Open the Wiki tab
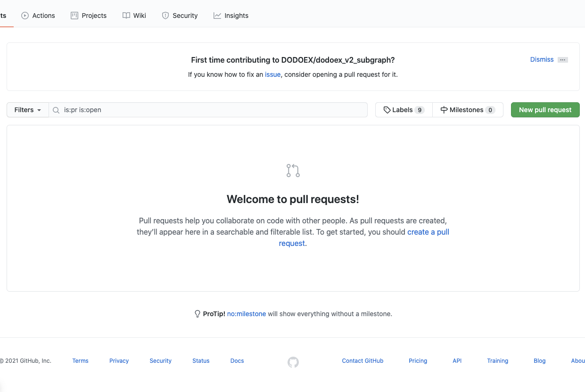This screenshot has height=392, width=585. [134, 16]
